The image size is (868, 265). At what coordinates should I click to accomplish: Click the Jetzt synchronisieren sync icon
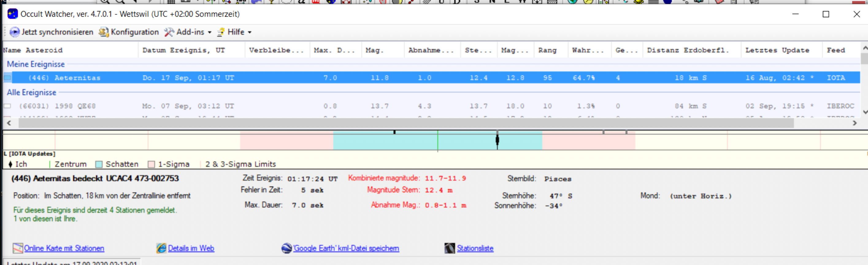tap(14, 32)
